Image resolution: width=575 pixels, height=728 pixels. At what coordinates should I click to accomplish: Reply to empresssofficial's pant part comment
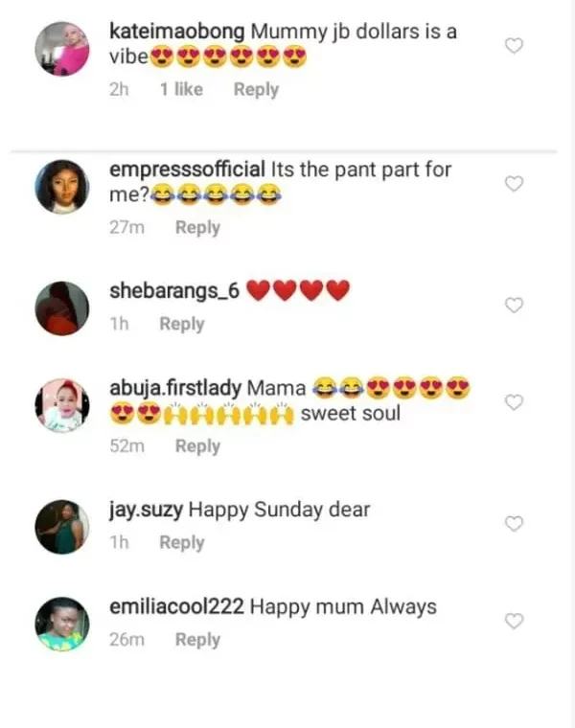(x=197, y=227)
